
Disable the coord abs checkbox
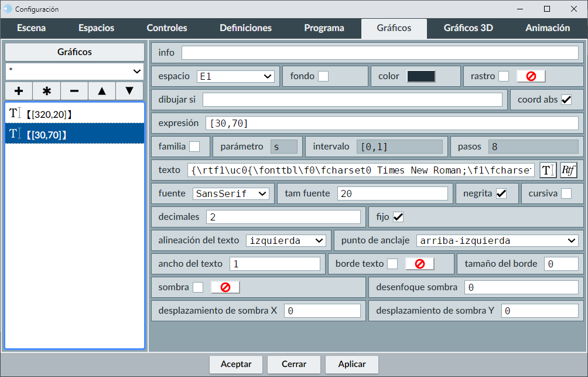(x=566, y=100)
